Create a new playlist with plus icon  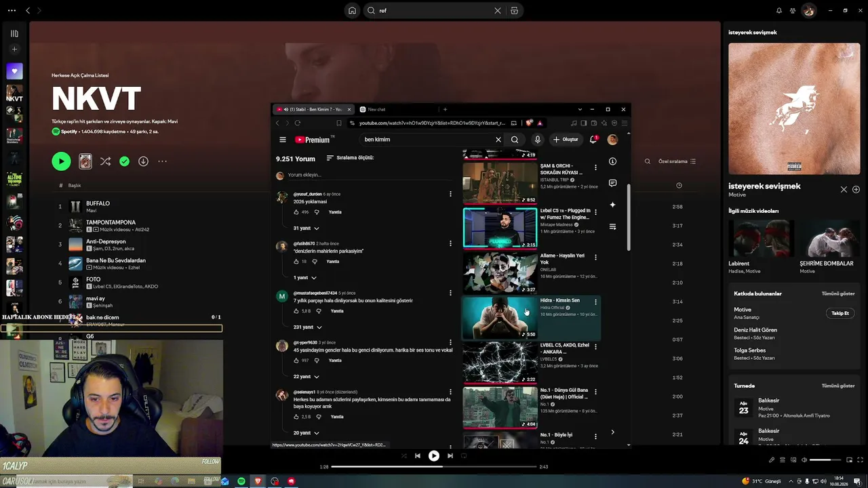coord(14,49)
